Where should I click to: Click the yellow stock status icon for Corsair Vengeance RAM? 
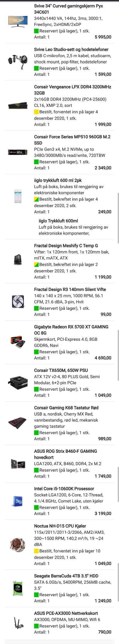coord(36,112)
